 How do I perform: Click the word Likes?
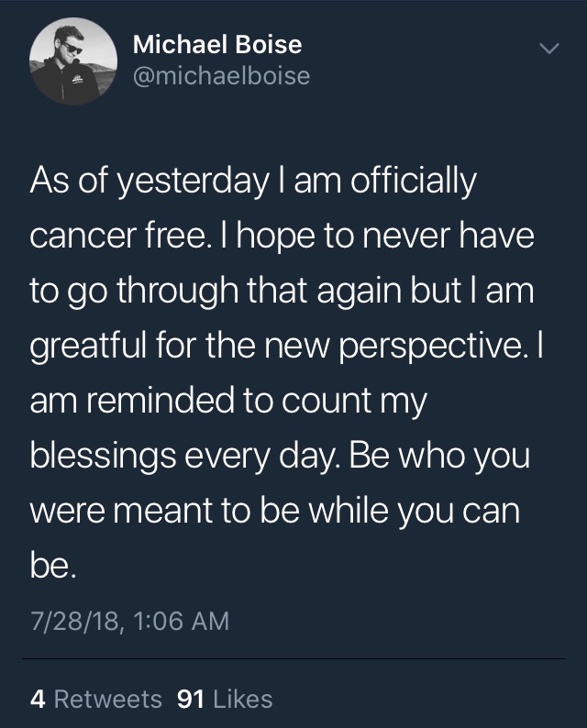[x=243, y=700]
